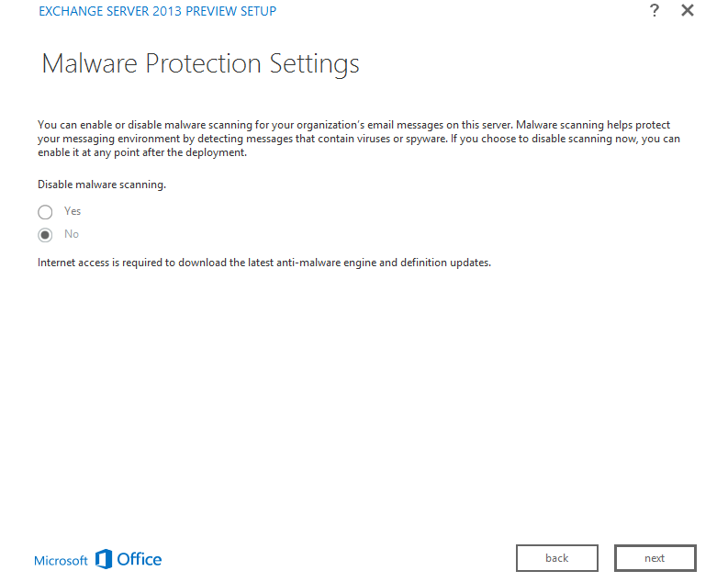The width and height of the screenshot is (728, 582).
Task: Click the "Yes" option label text
Action: tap(73, 211)
